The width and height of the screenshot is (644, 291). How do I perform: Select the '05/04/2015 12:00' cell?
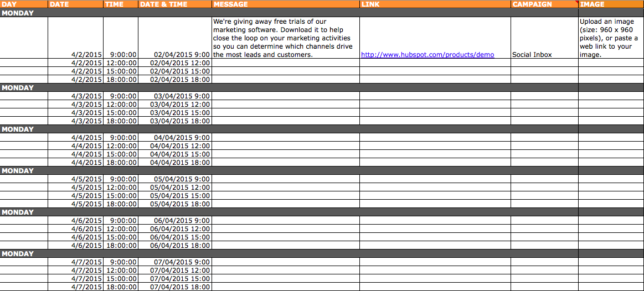point(175,187)
